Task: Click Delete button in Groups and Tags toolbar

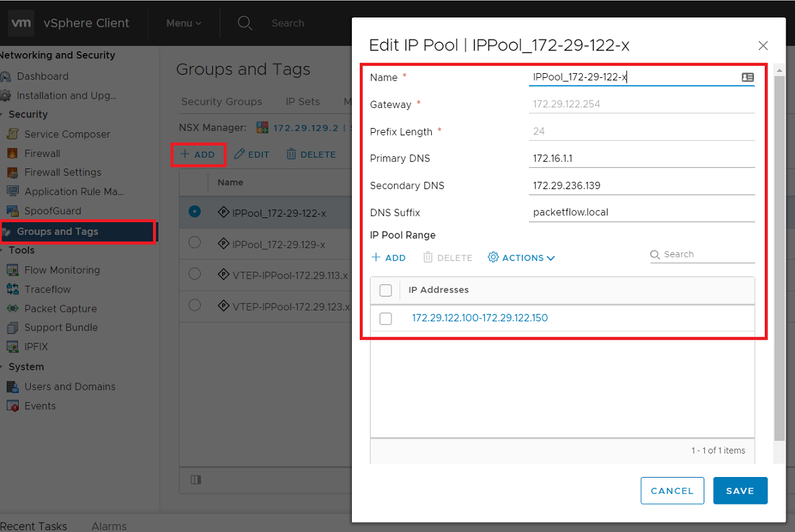Action: click(311, 154)
